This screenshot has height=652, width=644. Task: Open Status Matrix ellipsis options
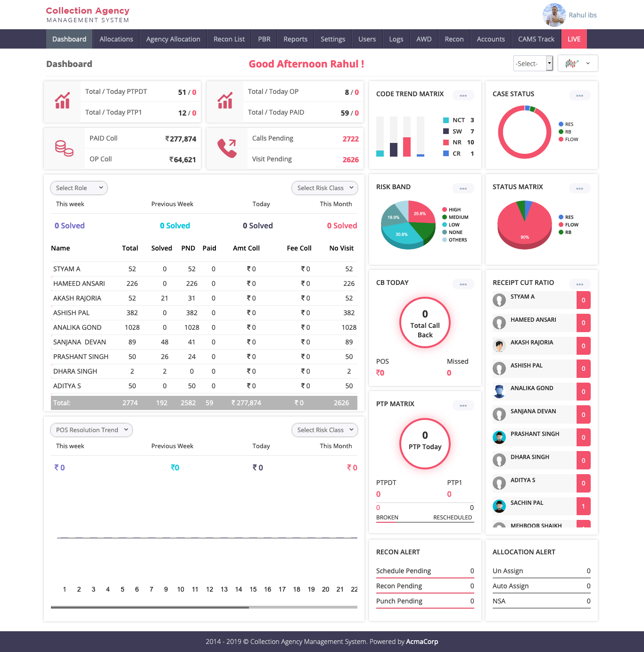pos(579,189)
